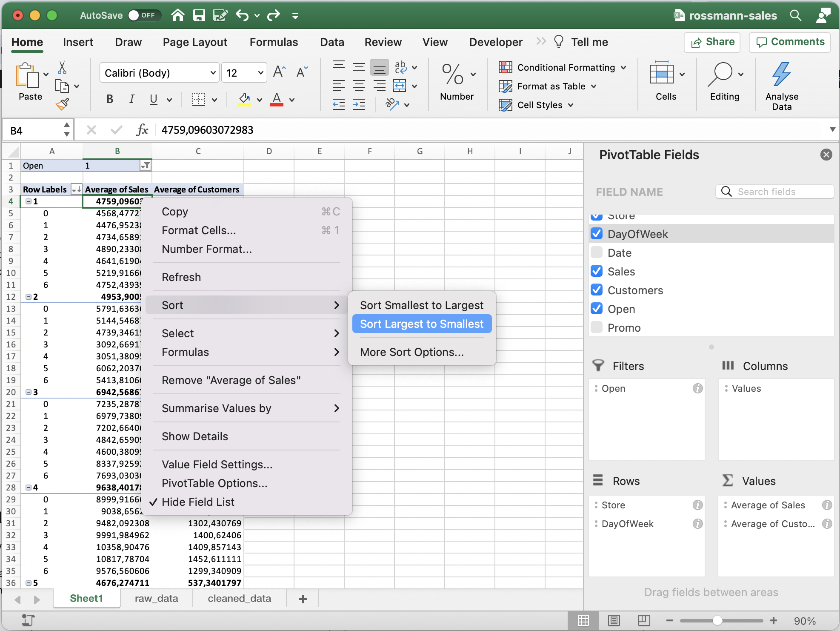Select Sort Largest to Smallest
This screenshot has height=631, width=840.
[x=421, y=324]
